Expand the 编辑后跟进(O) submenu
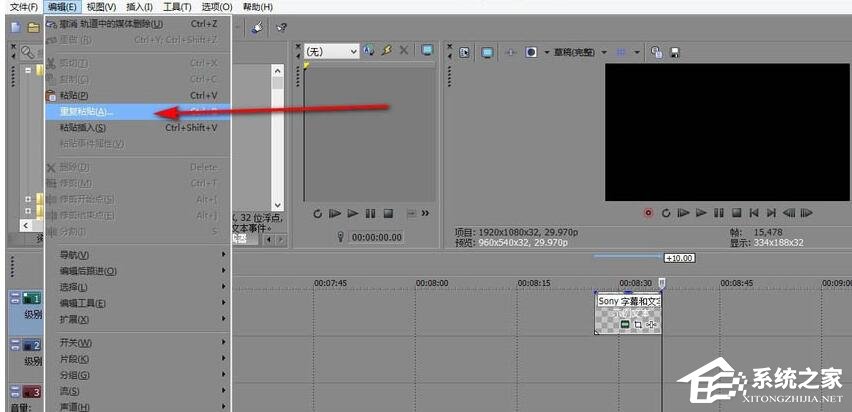The image size is (852, 412). coord(138,271)
